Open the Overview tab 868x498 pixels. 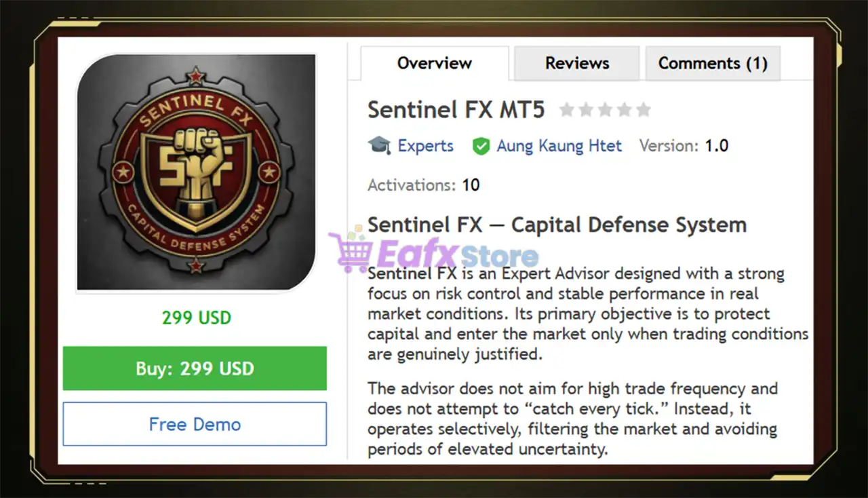tap(434, 63)
